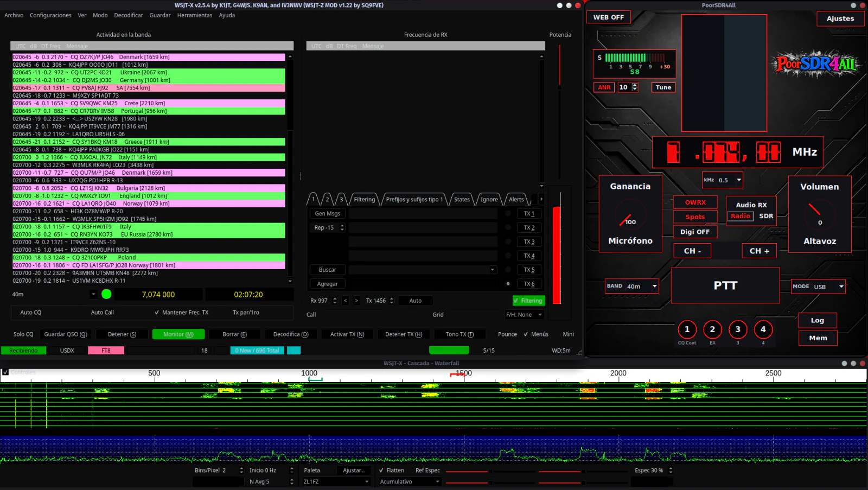
Task: Open the Archivo menu
Action: tap(14, 15)
